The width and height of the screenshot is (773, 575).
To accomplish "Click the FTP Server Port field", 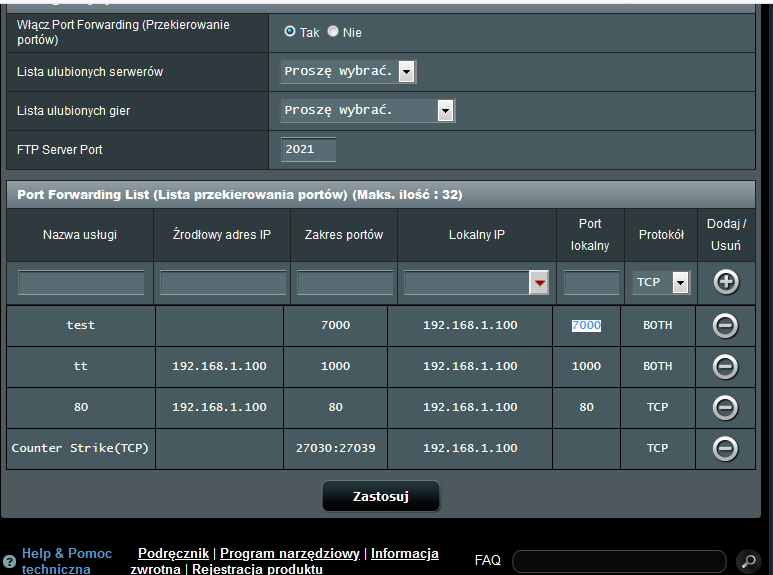I will pos(309,149).
